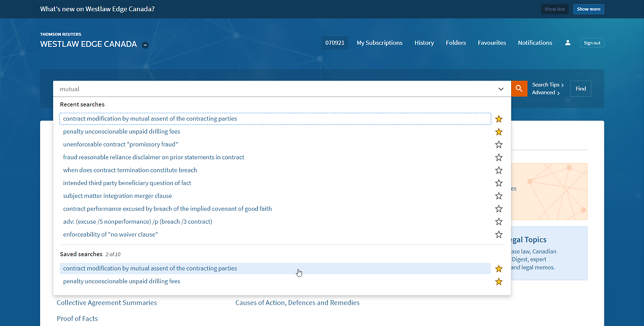Open History menu
This screenshot has width=644, height=326.
point(424,43)
